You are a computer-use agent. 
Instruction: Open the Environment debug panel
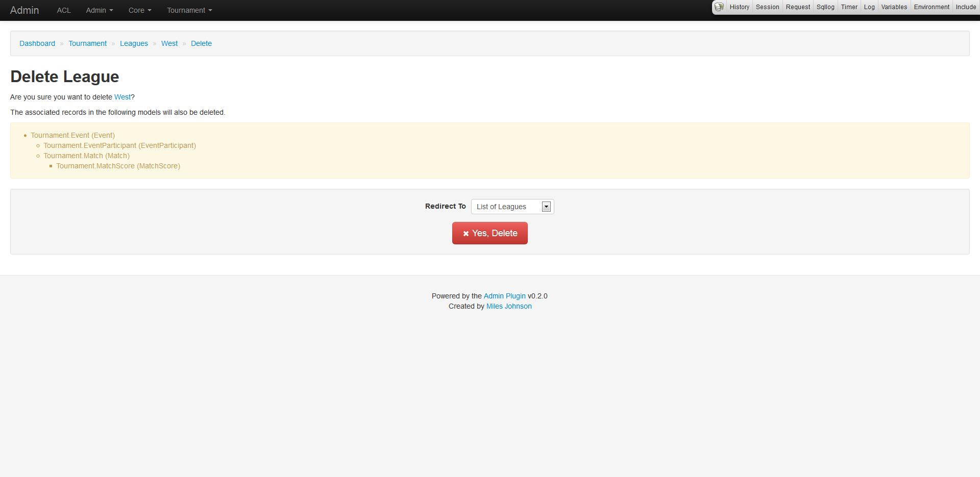pos(932,7)
